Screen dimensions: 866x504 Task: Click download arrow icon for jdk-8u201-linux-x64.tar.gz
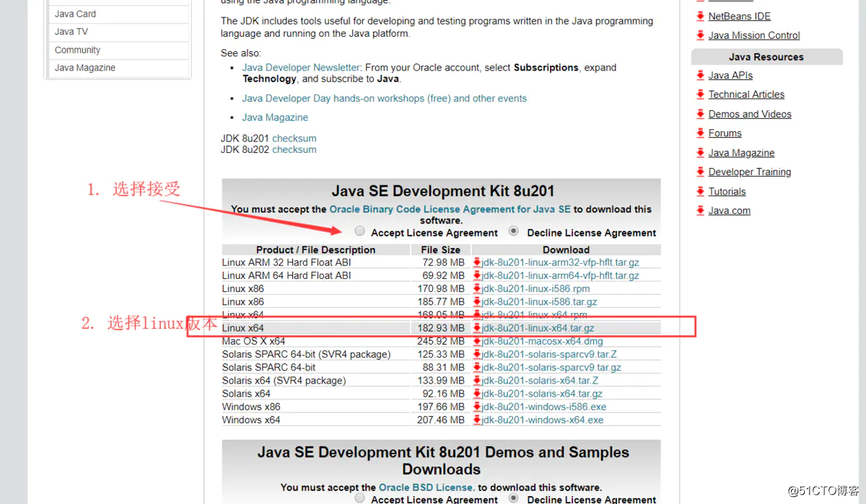coord(477,328)
